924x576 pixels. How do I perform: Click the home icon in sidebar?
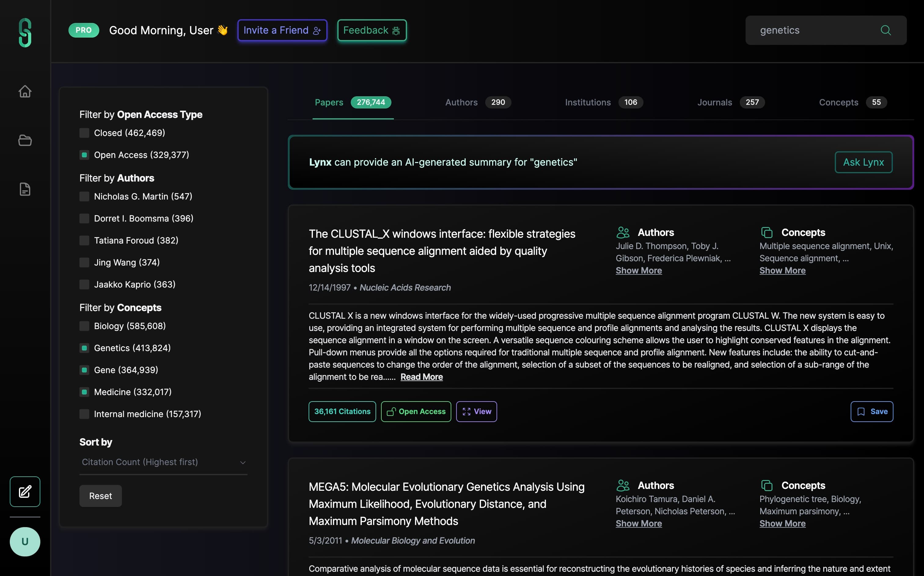pyautogui.click(x=25, y=91)
